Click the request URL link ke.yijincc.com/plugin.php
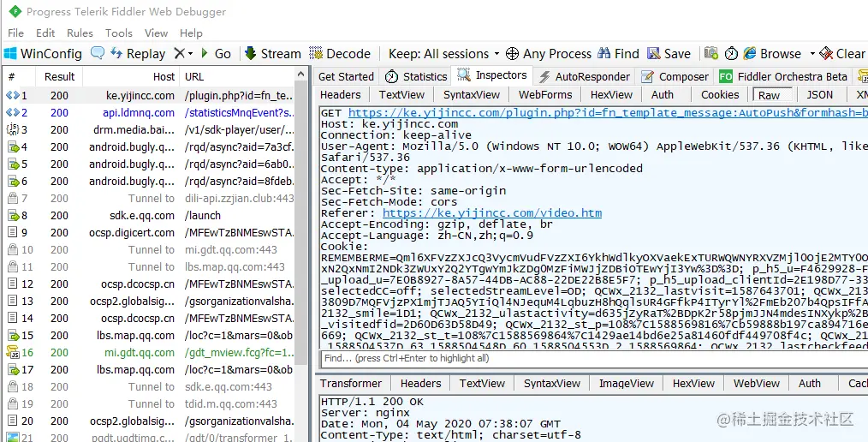Screen dimensions: 868x442 point(608,113)
